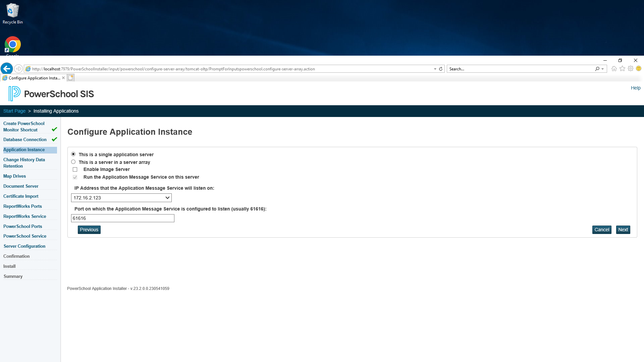
Task: Click the Previous button
Action: [89, 230]
